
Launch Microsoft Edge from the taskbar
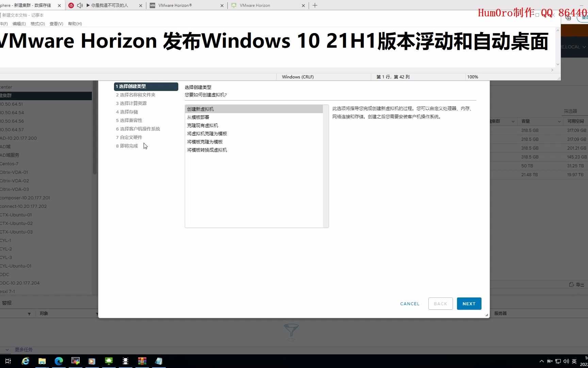coord(59,361)
